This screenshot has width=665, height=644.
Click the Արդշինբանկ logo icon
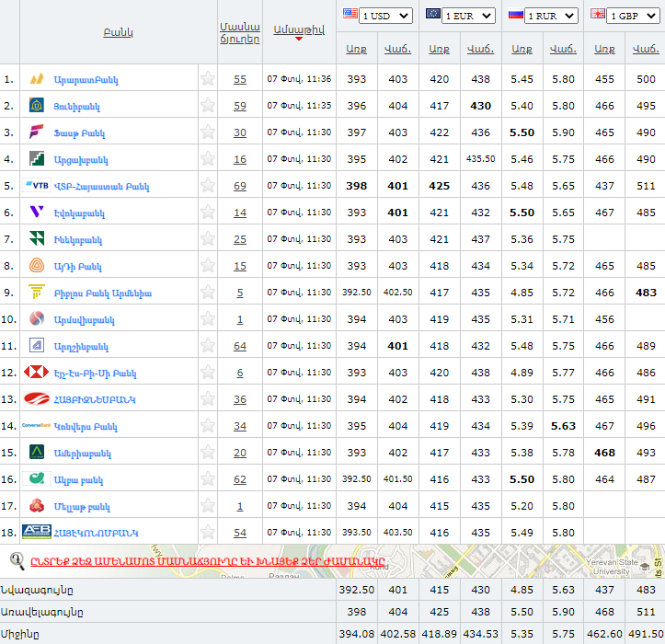37,345
